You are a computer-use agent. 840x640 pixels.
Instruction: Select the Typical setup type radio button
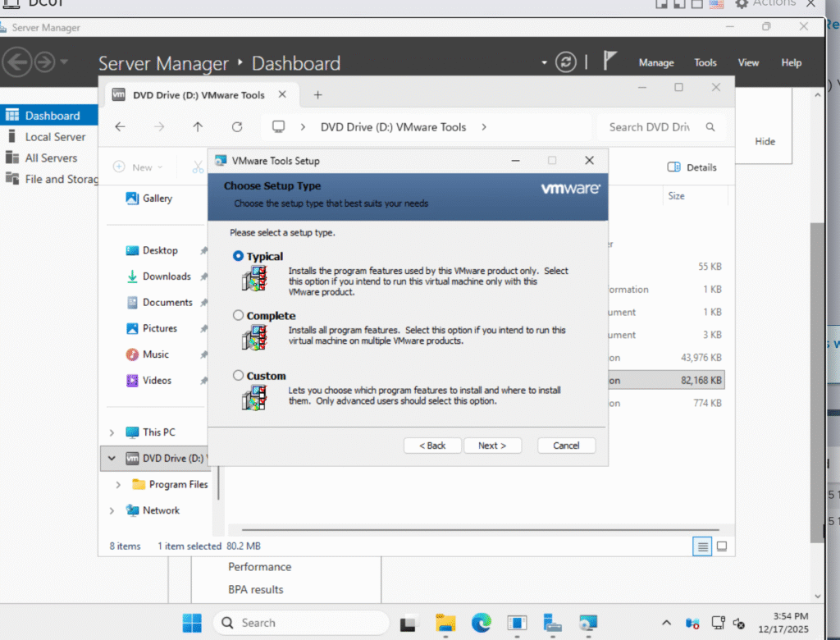click(x=239, y=256)
